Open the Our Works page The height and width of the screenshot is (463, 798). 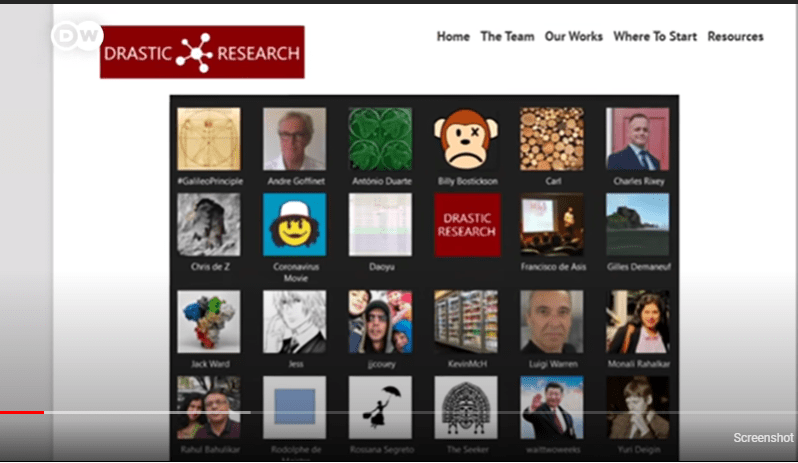pyautogui.click(x=574, y=37)
